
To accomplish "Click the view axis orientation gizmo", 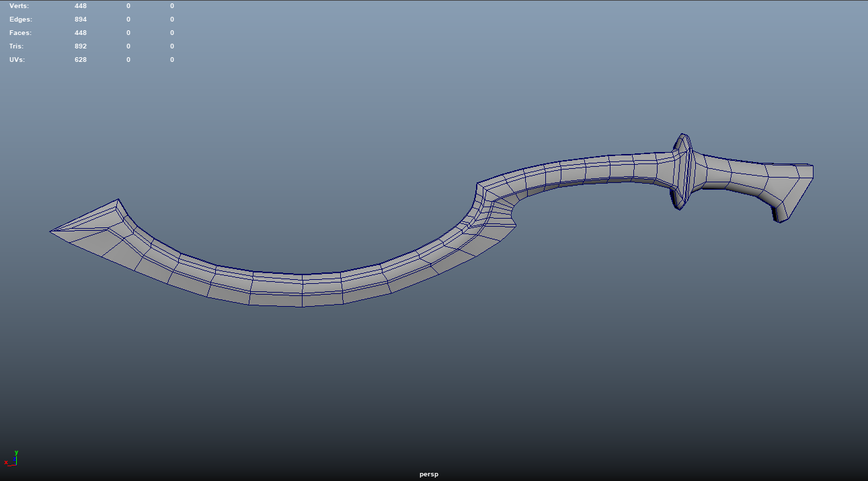I will tap(12, 459).
